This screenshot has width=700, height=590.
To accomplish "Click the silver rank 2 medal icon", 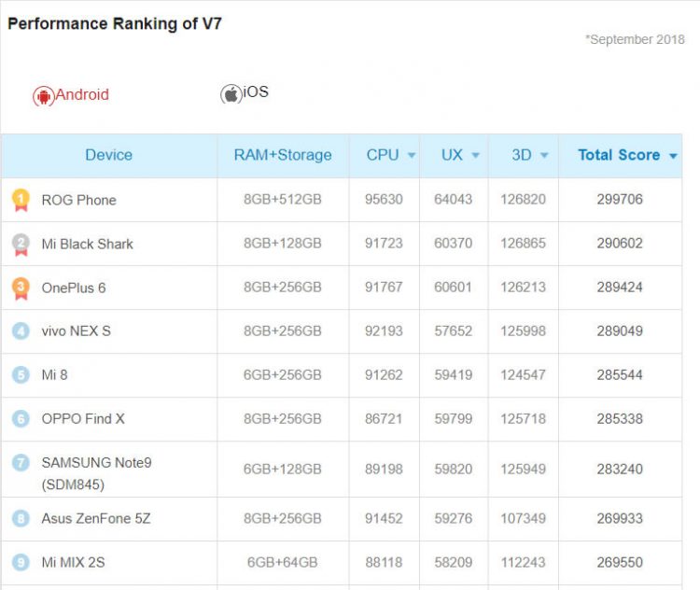I will [x=21, y=244].
